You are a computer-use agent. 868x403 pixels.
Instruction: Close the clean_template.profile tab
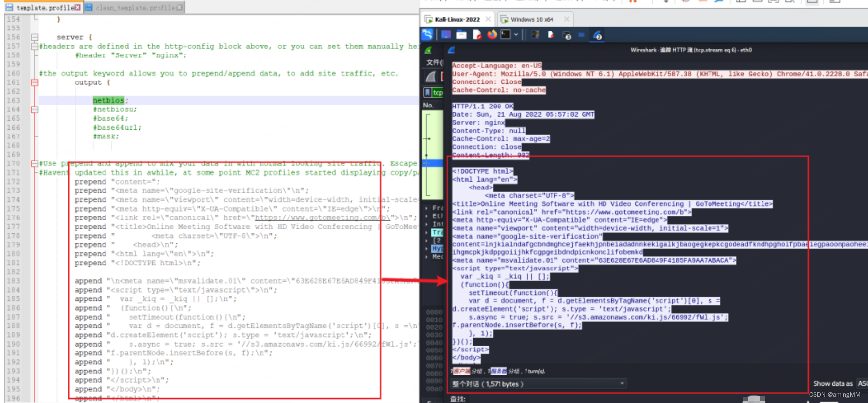point(180,8)
